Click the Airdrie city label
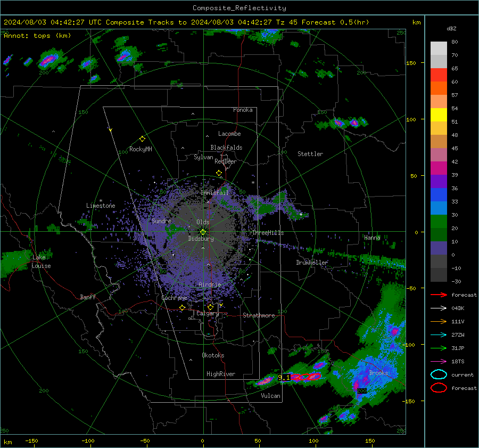 [210, 284]
